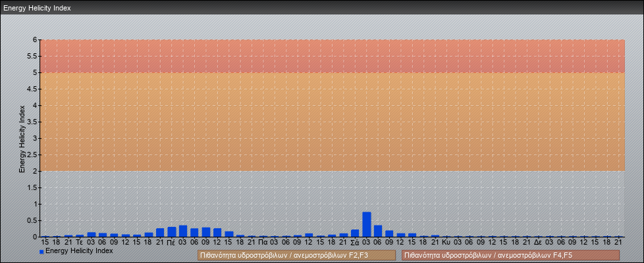Click the y-axis value 0.5
Image resolution: width=644 pixels, height=263 pixels.
(x=32, y=220)
